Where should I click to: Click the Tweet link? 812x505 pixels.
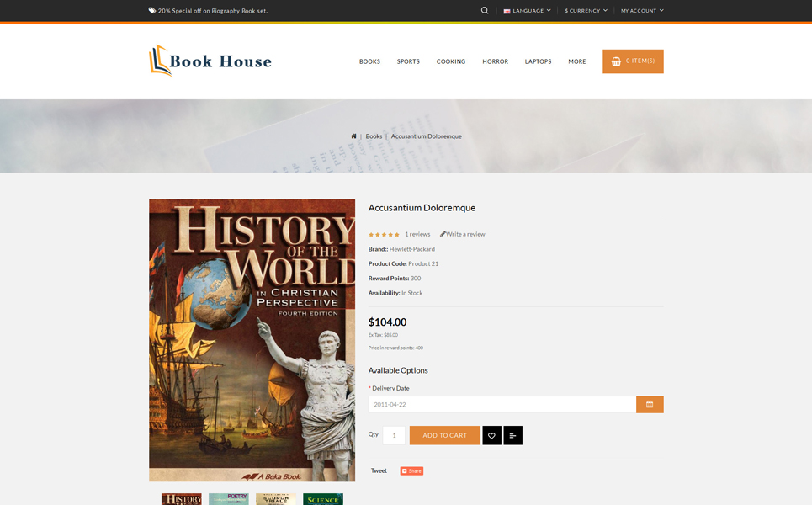(379, 470)
